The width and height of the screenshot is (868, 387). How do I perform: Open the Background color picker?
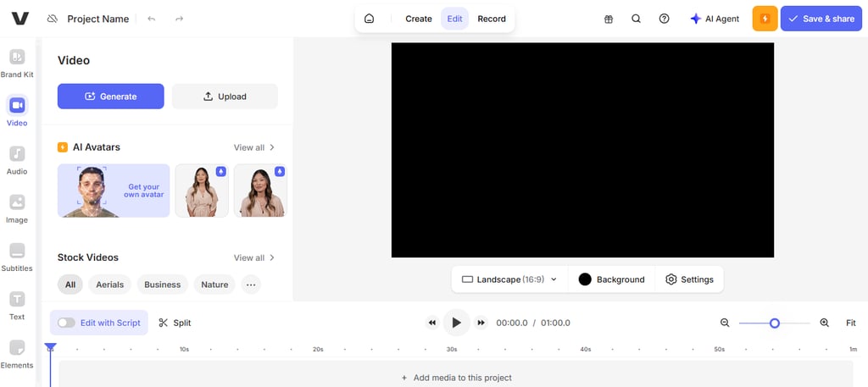tap(612, 279)
